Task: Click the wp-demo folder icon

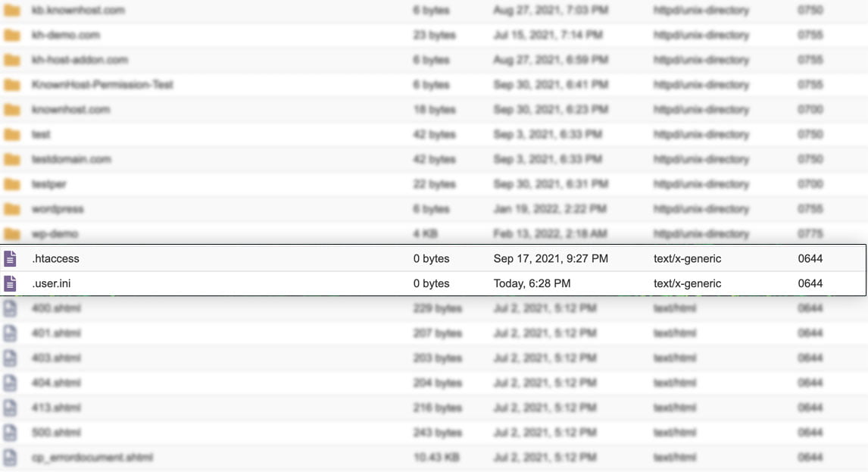Action: (11, 234)
